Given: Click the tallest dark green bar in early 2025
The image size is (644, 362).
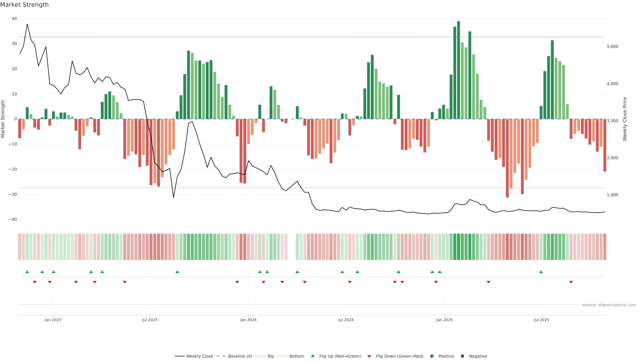Looking at the screenshot, I should (459, 70).
